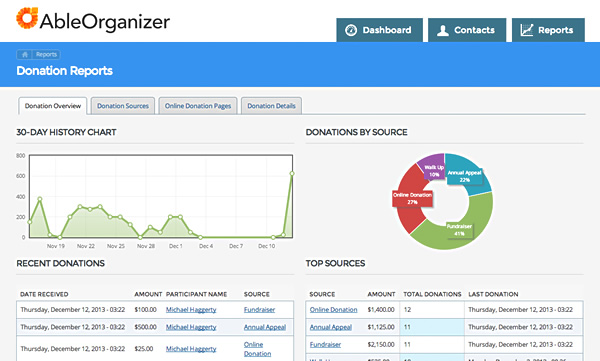This screenshot has width=600, height=361.
Task: Click the AbleOrganizer sunflower logo icon
Action: [x=27, y=18]
